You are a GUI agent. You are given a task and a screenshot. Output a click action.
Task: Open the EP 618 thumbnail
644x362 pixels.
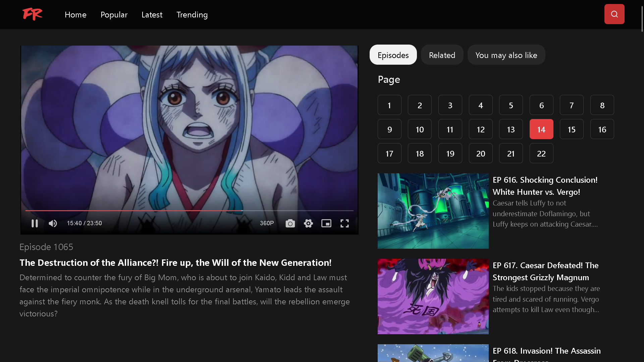(433, 353)
